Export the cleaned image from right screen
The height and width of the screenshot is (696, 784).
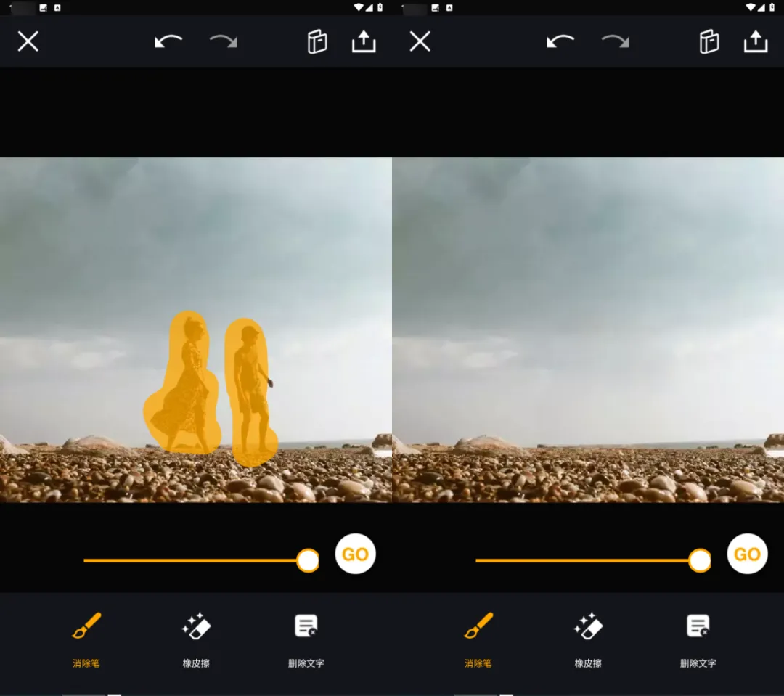click(756, 41)
